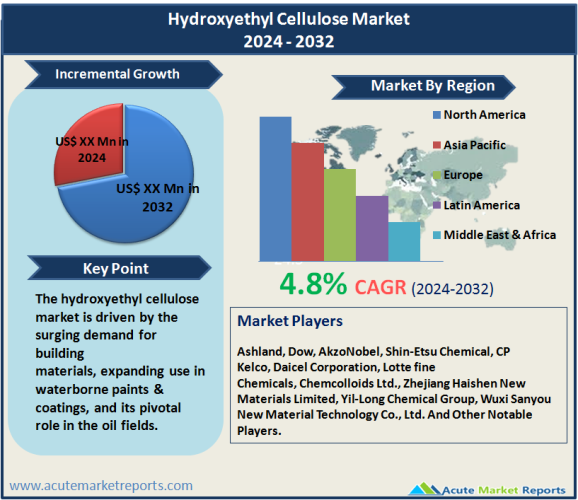Click North America legend color swatch
The image size is (578, 500).
click(x=437, y=115)
